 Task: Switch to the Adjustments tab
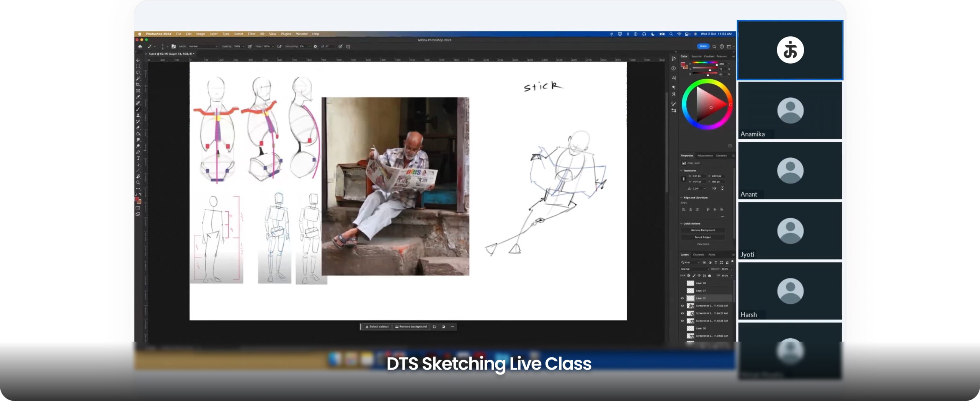pyautogui.click(x=705, y=155)
